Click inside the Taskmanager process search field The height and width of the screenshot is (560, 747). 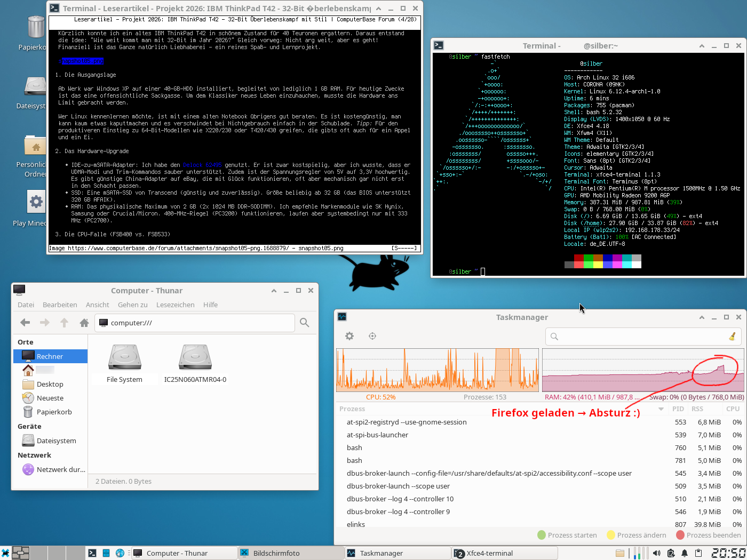point(643,337)
